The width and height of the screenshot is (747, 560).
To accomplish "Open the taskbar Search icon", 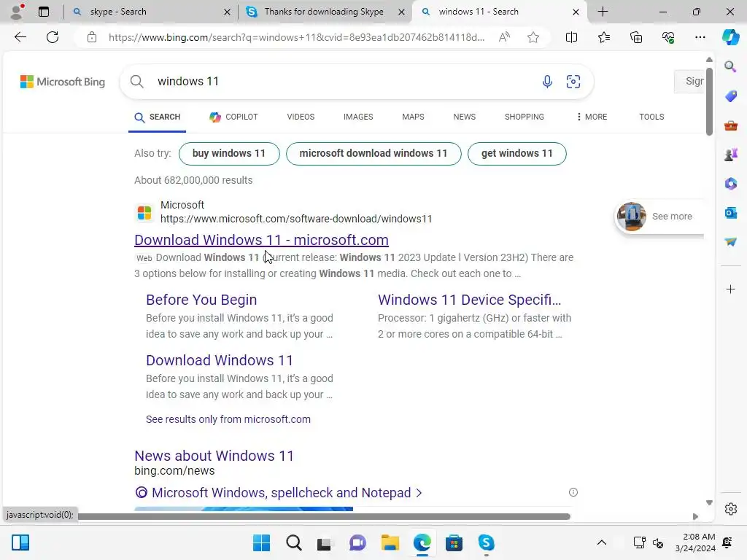I will click(293, 542).
